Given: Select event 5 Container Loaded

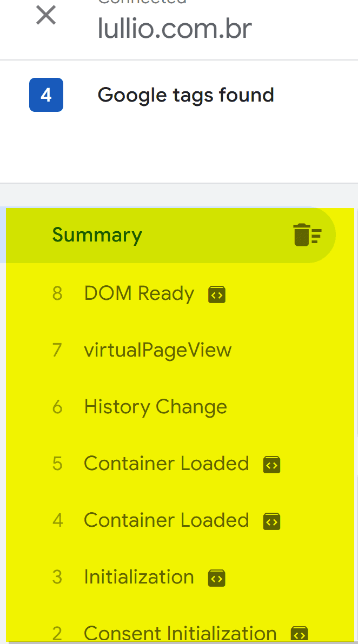Looking at the screenshot, I should point(166,464).
